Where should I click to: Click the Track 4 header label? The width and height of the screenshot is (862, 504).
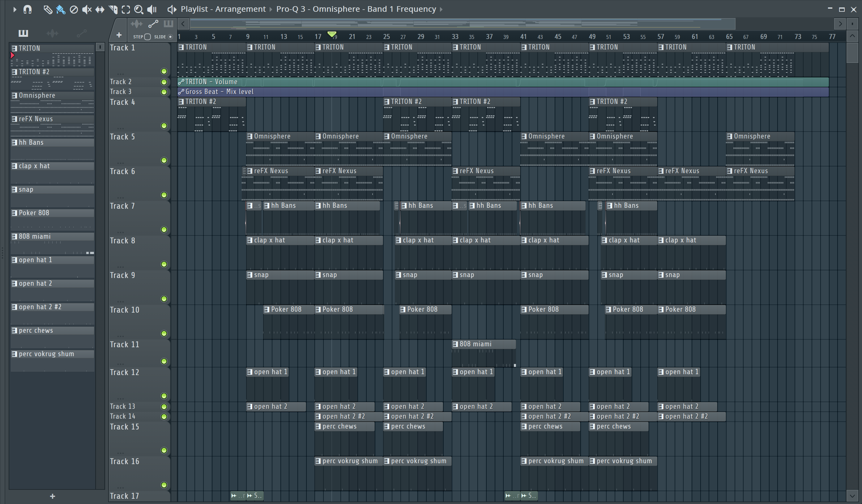pyautogui.click(x=122, y=102)
